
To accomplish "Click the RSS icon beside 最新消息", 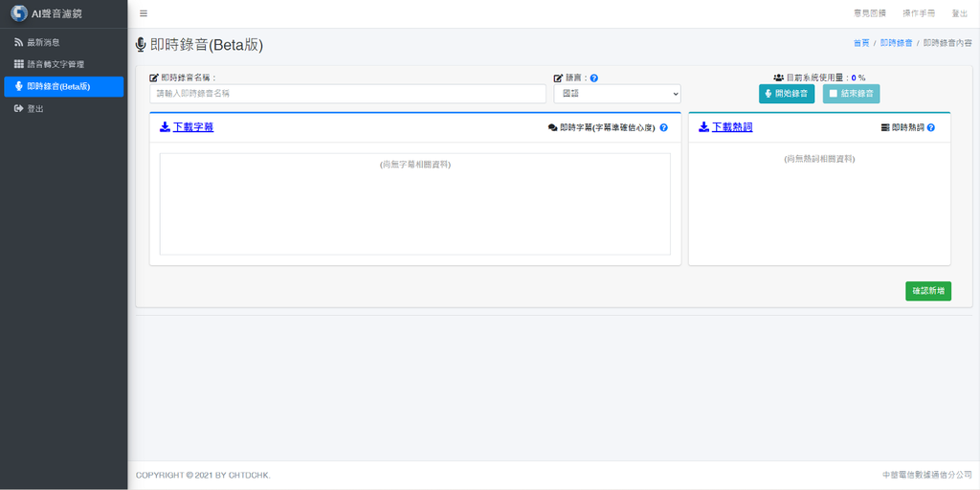I will pos(19,42).
